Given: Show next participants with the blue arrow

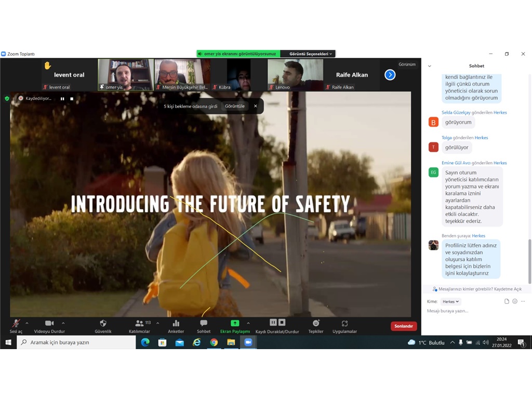Looking at the screenshot, I should pos(390,75).
